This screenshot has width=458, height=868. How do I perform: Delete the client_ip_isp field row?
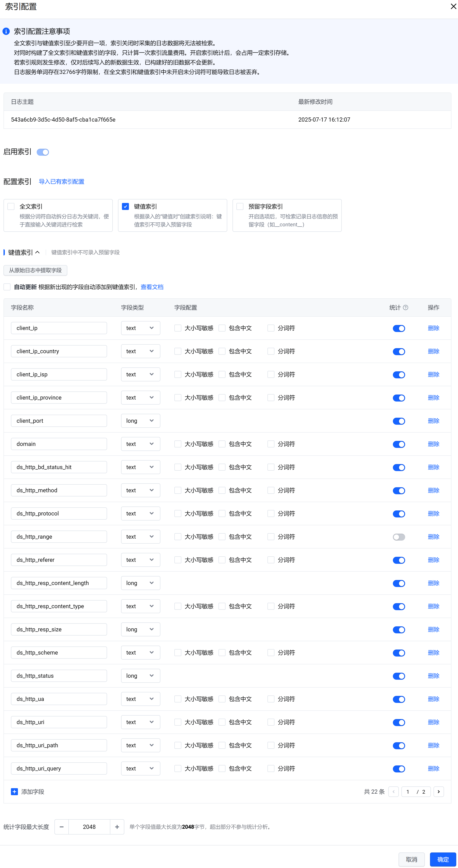click(433, 374)
